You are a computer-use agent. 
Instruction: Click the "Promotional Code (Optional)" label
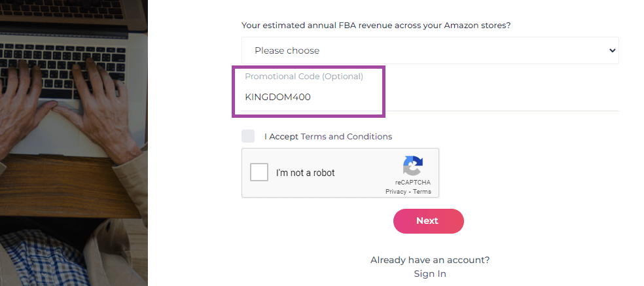point(304,77)
